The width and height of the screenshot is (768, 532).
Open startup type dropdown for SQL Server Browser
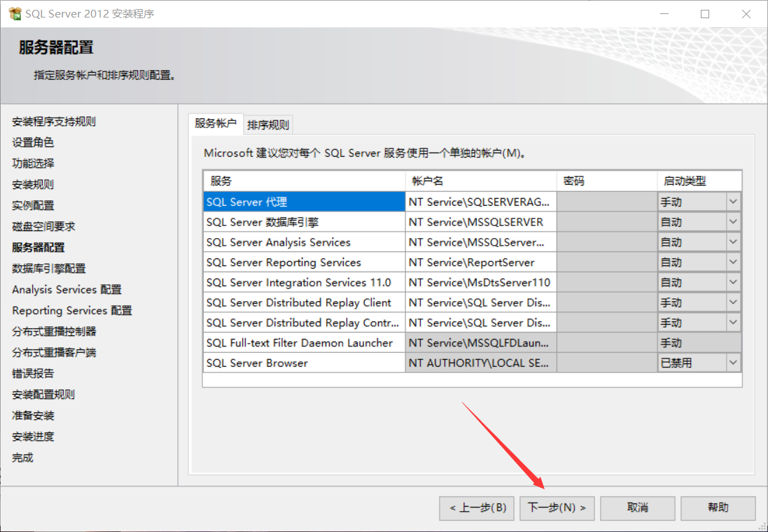point(733,362)
